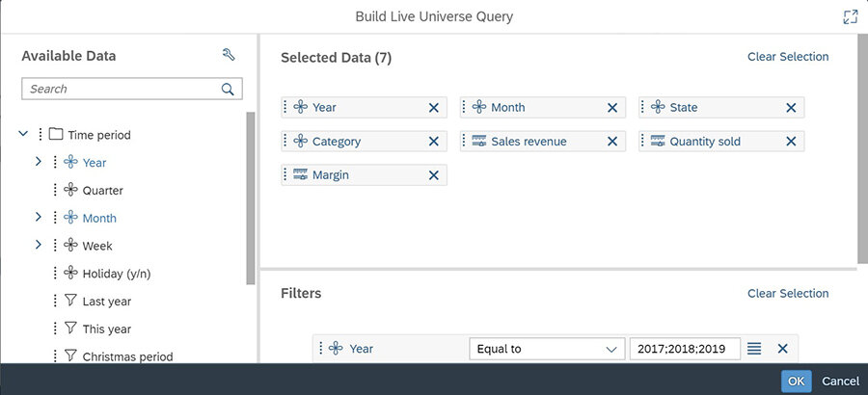Select the Last year filter item

[107, 302]
